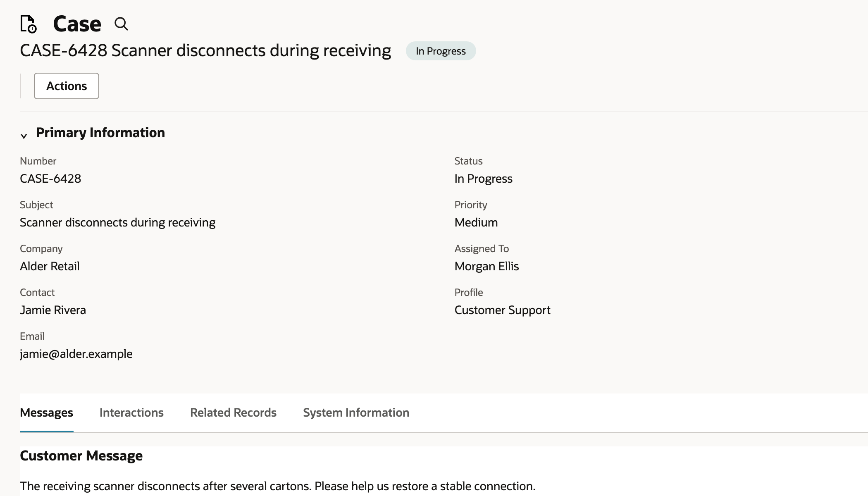Click email jamie@alder.example
Screen dimensions: 868x496
click(76, 354)
